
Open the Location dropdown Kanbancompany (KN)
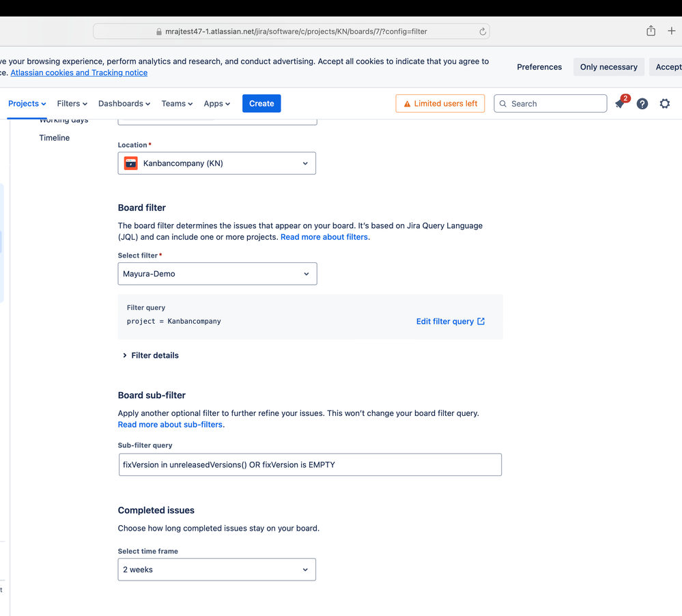click(216, 163)
